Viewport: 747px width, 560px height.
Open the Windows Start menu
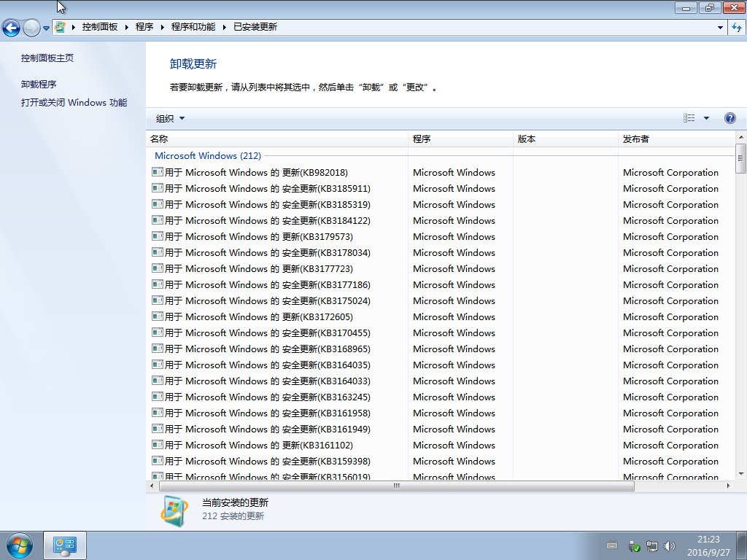coord(20,545)
